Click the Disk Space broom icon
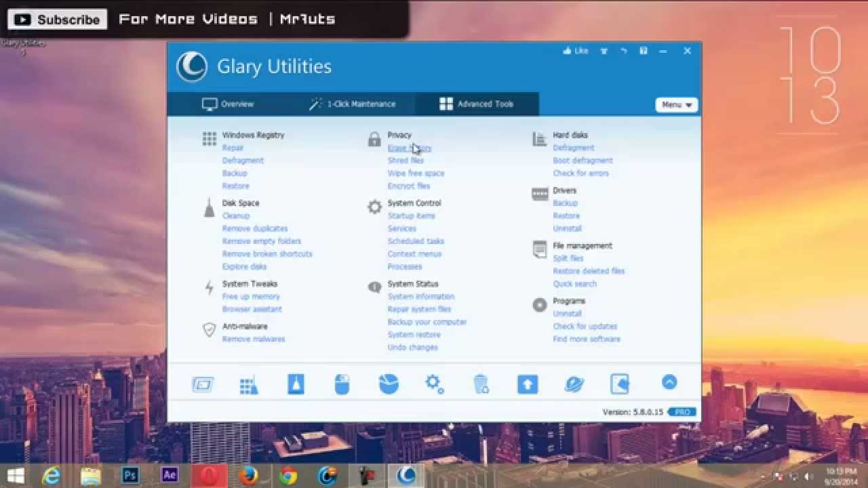Screen dimensions: 868x488 pyautogui.click(x=209, y=207)
